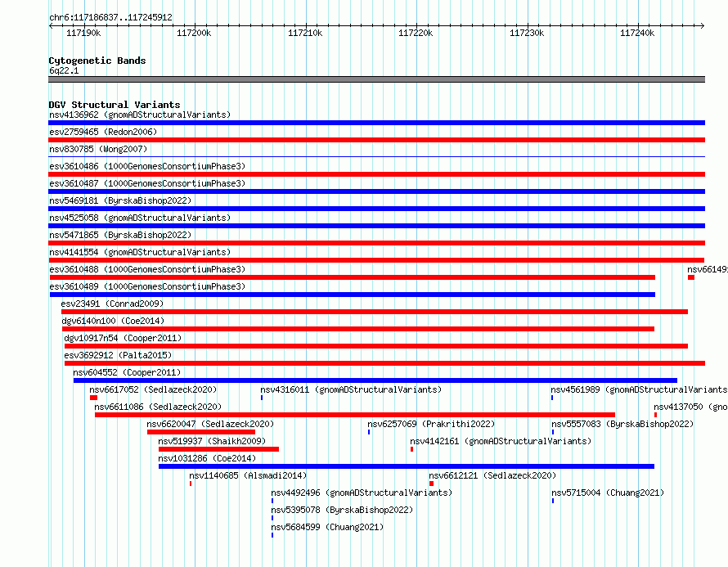Image resolution: width=728 pixels, height=567 pixels.
Task: Open the nsv1031286 (Coe2014) label
Action: 207,458
